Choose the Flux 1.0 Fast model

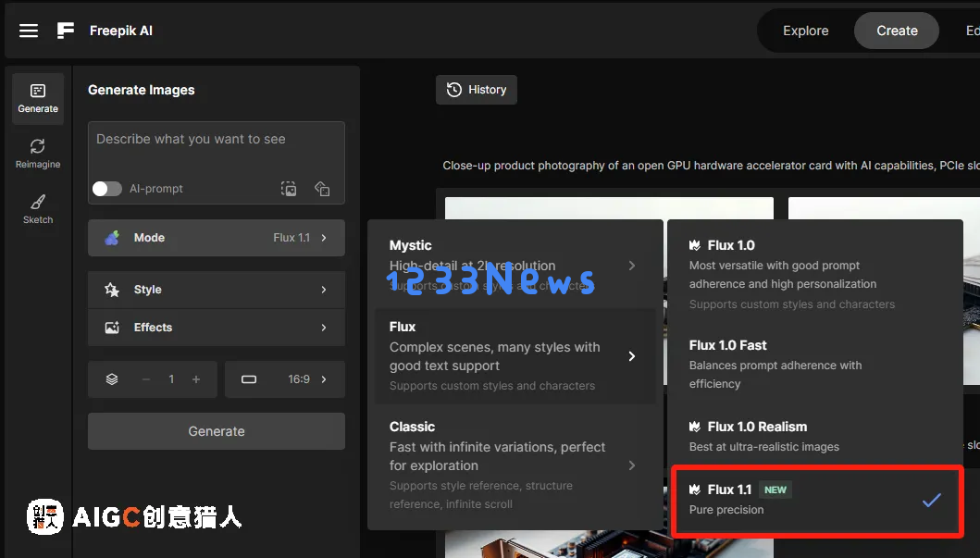(x=815, y=365)
